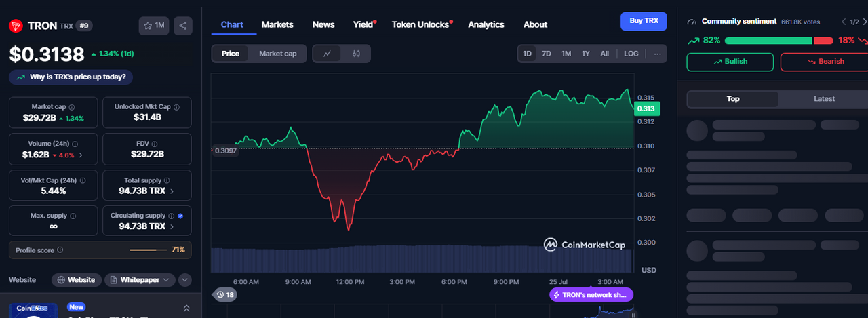The height and width of the screenshot is (318, 868).
Task: Open the Yield tab
Action: [364, 24]
